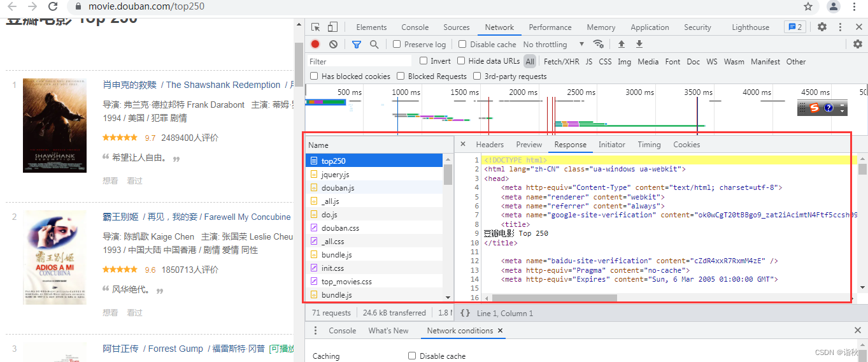Select init.css request row
The height and width of the screenshot is (362, 868).
pos(374,268)
